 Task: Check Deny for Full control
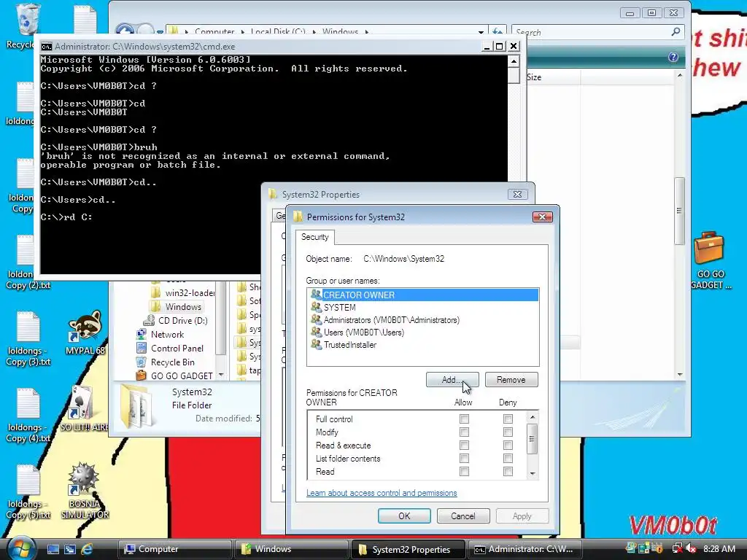coord(508,419)
